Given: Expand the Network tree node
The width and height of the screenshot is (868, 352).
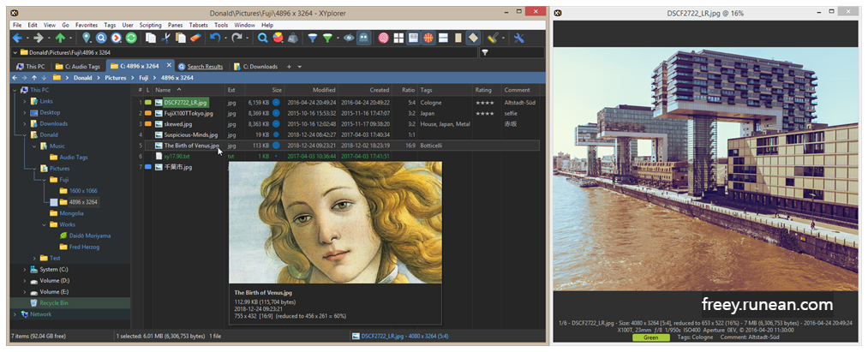Looking at the screenshot, I should click(x=15, y=314).
